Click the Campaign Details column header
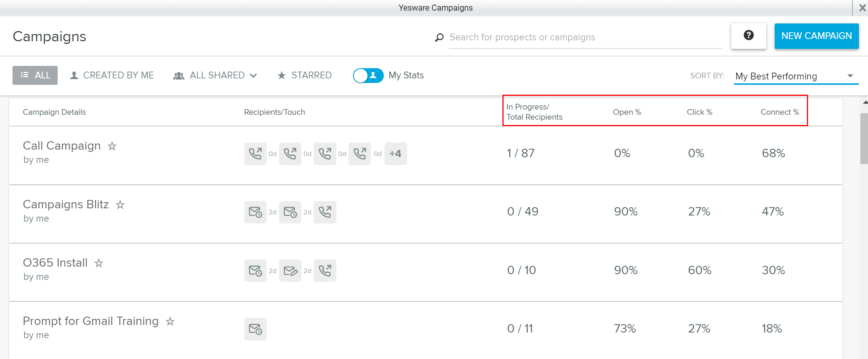This screenshot has width=868, height=359. (54, 112)
